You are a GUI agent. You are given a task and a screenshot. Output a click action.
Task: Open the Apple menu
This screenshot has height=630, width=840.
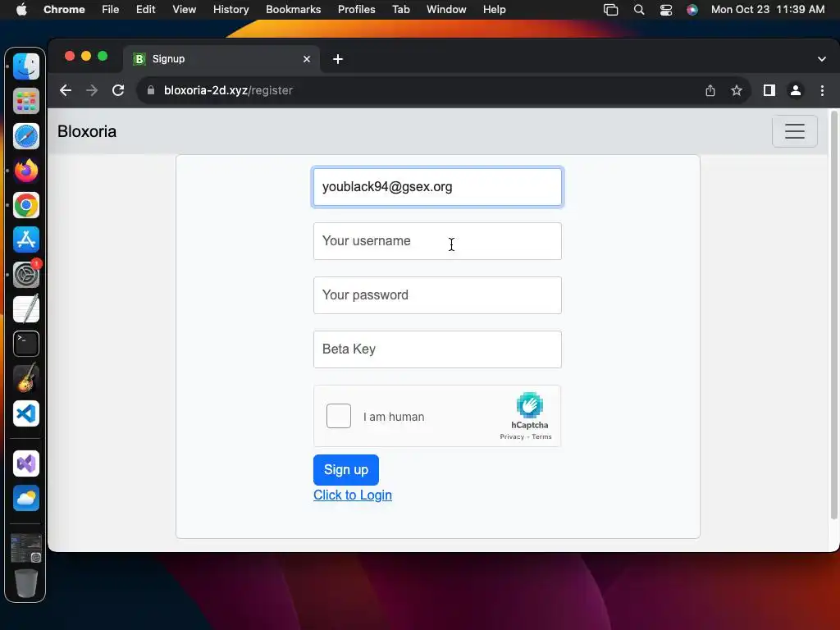(x=21, y=9)
